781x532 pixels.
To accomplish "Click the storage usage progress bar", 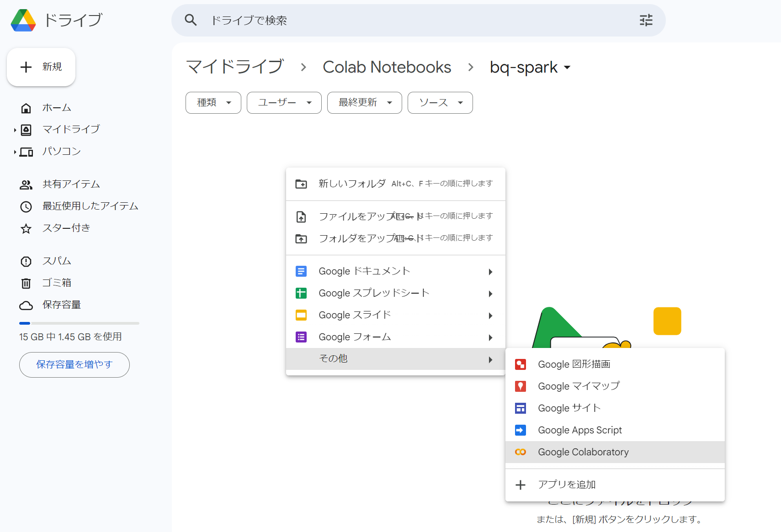I will (79, 323).
